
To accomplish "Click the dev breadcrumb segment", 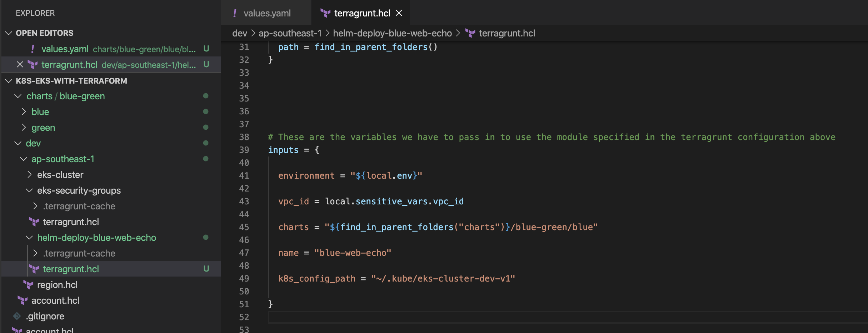I will click(x=240, y=33).
